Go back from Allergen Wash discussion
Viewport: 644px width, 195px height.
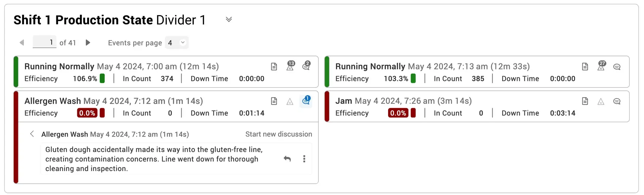click(32, 134)
